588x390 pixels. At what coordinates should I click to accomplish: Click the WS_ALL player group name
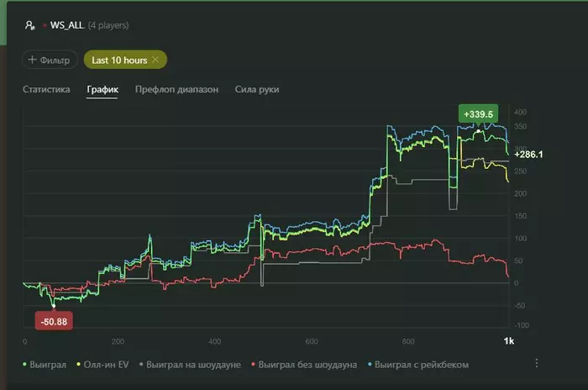point(66,25)
